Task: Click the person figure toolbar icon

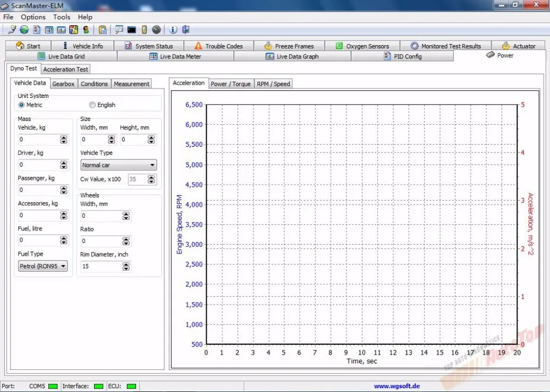Action: point(86,30)
